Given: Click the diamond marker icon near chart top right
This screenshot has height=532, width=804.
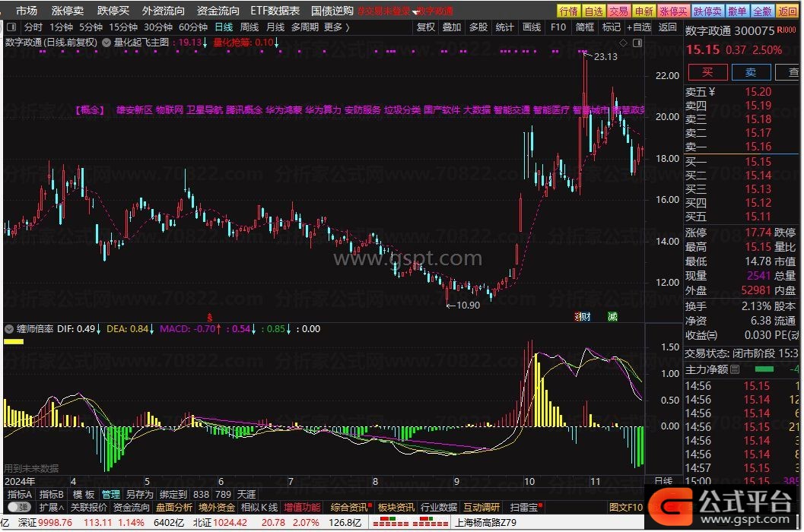Looking at the screenshot, I should point(624,43).
